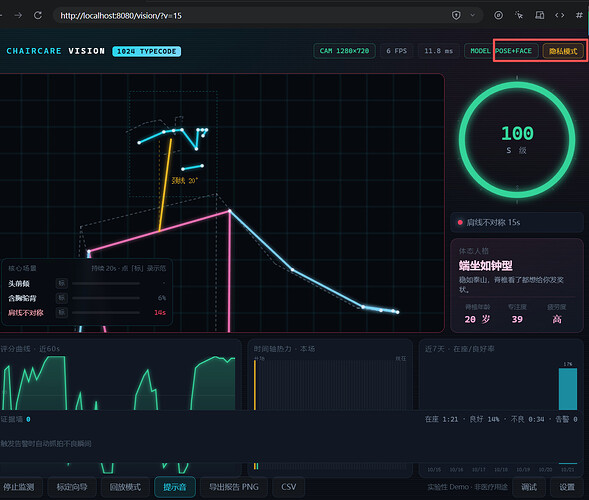Click the 100 score ring gauge
Screen dimensions: 589x500
click(517, 140)
